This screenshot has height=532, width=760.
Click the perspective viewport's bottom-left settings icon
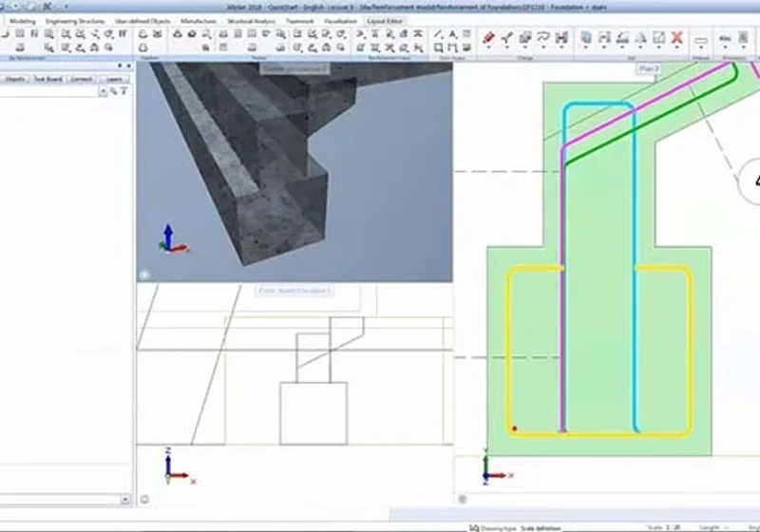(144, 275)
